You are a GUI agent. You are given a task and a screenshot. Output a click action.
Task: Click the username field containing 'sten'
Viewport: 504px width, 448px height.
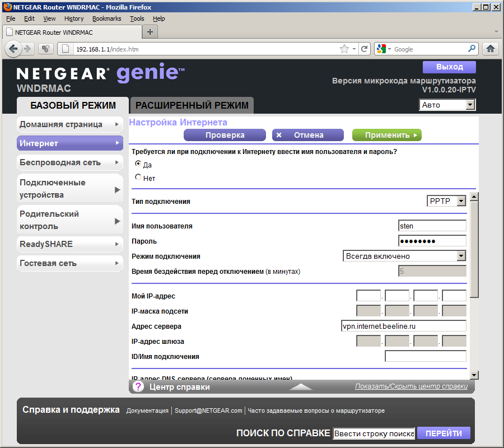tap(432, 226)
